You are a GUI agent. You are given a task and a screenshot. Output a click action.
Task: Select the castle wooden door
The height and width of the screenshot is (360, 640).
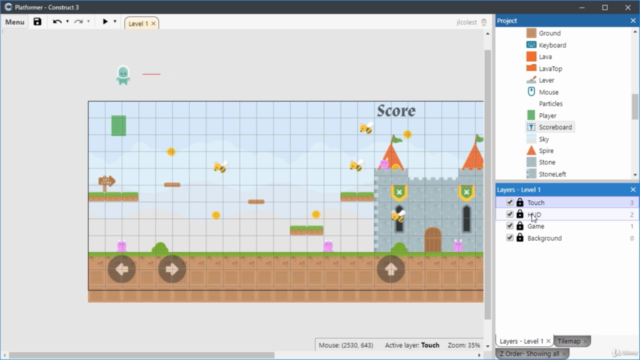pyautogui.click(x=433, y=240)
